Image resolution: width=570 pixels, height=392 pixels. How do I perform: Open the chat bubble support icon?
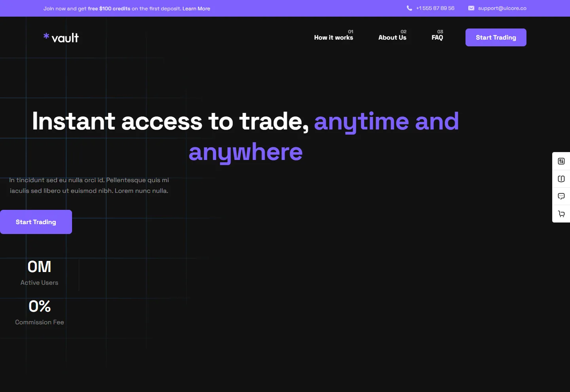point(561,196)
